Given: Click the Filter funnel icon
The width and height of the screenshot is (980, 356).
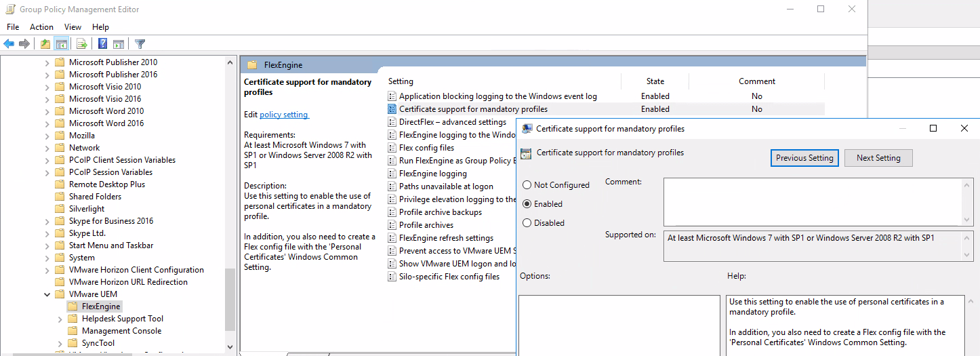Looking at the screenshot, I should point(140,44).
